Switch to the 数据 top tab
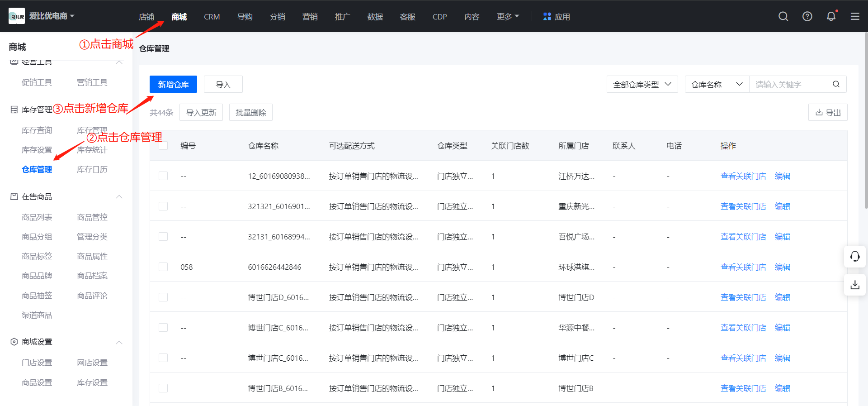 (375, 17)
